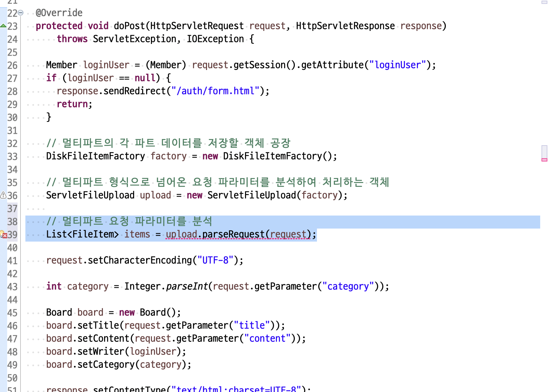
Task: Jump to the red error mark in the overview ruler
Action: (x=544, y=160)
